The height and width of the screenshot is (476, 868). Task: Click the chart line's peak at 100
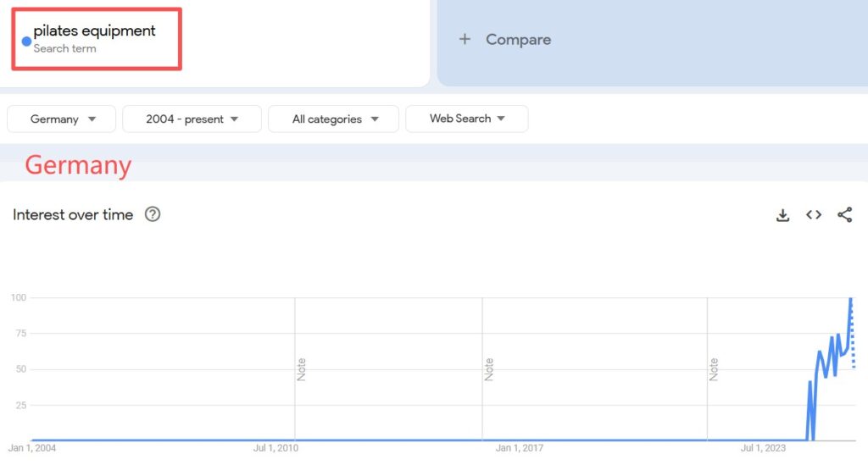pos(850,299)
